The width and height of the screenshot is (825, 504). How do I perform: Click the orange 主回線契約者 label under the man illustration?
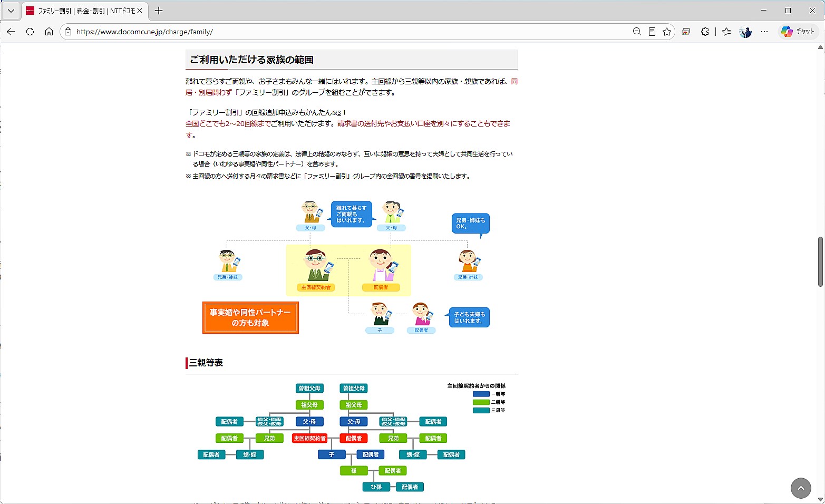pyautogui.click(x=316, y=287)
